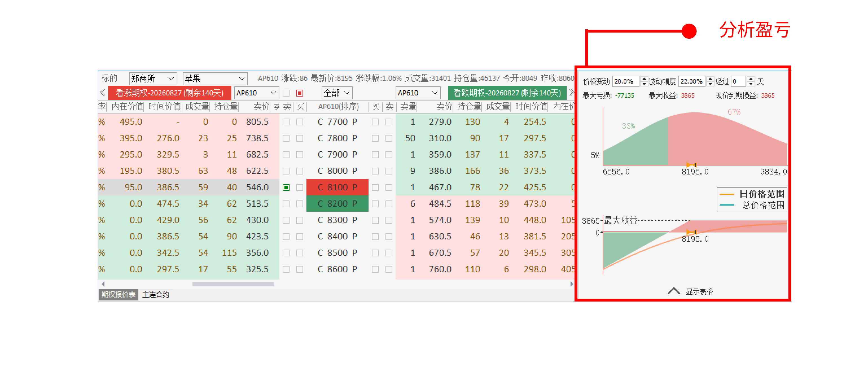
Task: Switch to the 主连合约 tab
Action: pyautogui.click(x=155, y=294)
